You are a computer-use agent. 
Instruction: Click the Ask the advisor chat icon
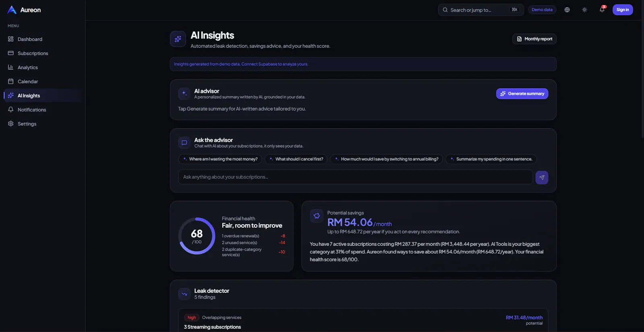pos(184,142)
